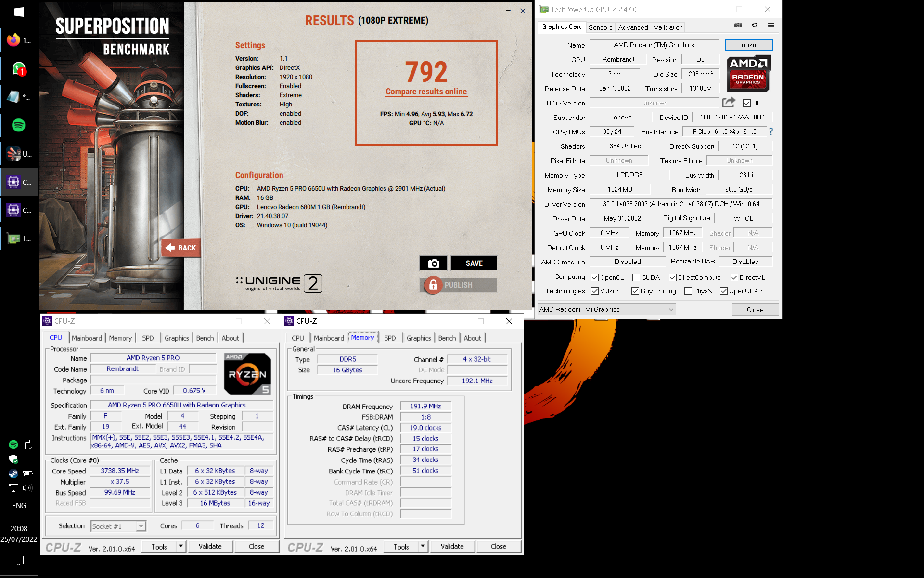This screenshot has width=924, height=578.
Task: Toggle the DirectML checkbox
Action: tap(734, 277)
